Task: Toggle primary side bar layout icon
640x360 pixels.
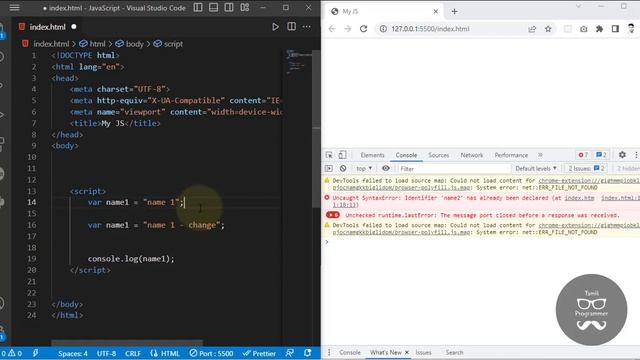Action: pyautogui.click(x=198, y=7)
